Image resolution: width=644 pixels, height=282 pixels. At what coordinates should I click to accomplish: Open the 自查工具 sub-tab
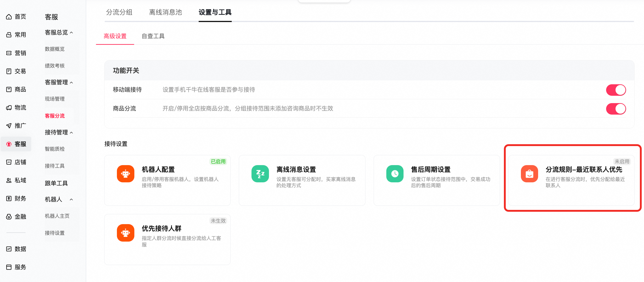[153, 36]
